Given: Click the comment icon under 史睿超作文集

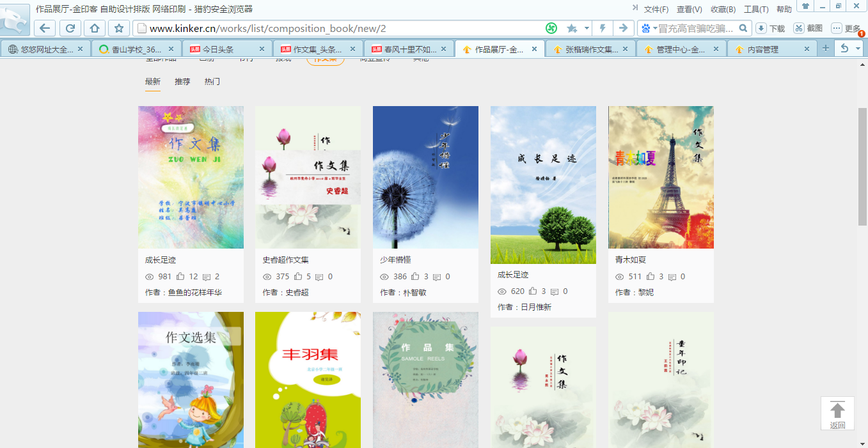Looking at the screenshot, I should click(x=319, y=277).
